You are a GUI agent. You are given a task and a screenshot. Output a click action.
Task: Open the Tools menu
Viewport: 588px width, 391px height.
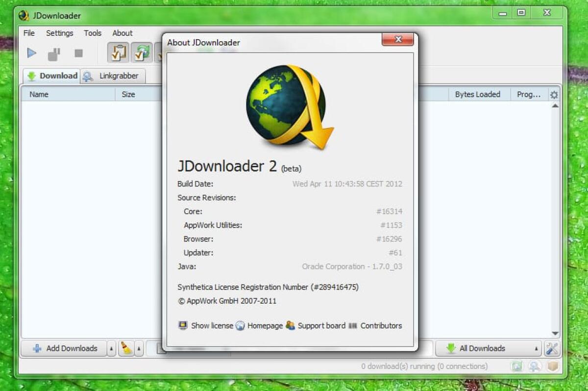93,33
